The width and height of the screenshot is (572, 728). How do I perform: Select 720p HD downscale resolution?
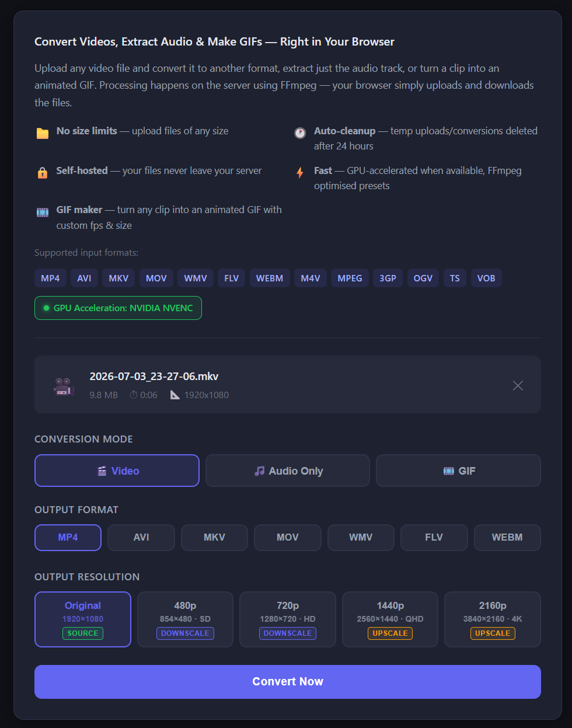288,619
